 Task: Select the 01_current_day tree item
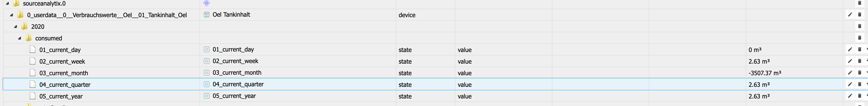(x=60, y=50)
